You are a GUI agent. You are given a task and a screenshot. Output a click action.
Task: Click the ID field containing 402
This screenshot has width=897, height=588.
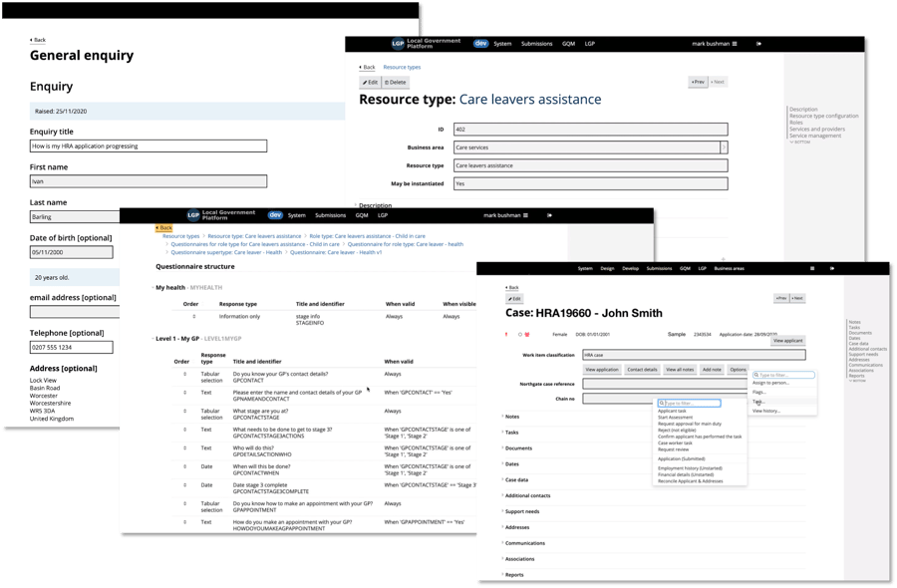click(590, 130)
